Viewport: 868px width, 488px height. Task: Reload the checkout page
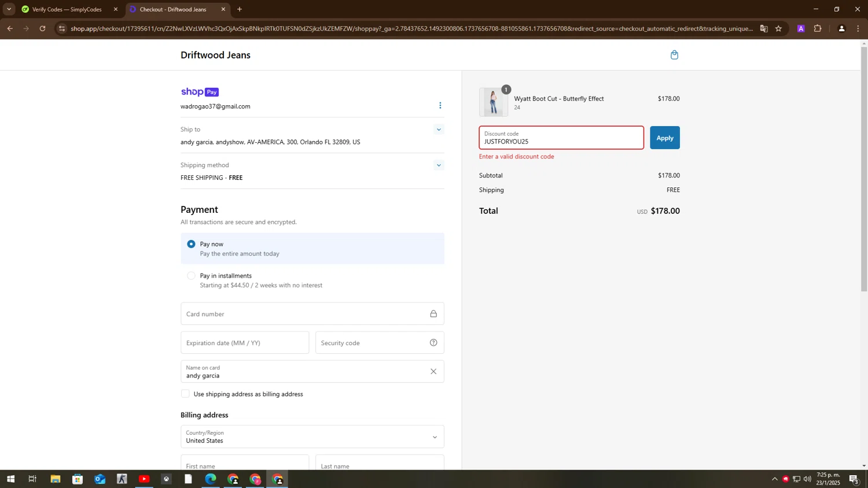click(42, 28)
